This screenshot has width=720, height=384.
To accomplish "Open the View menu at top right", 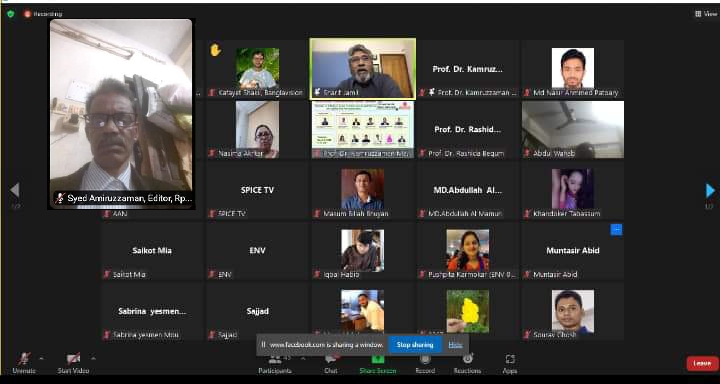I will (x=707, y=14).
